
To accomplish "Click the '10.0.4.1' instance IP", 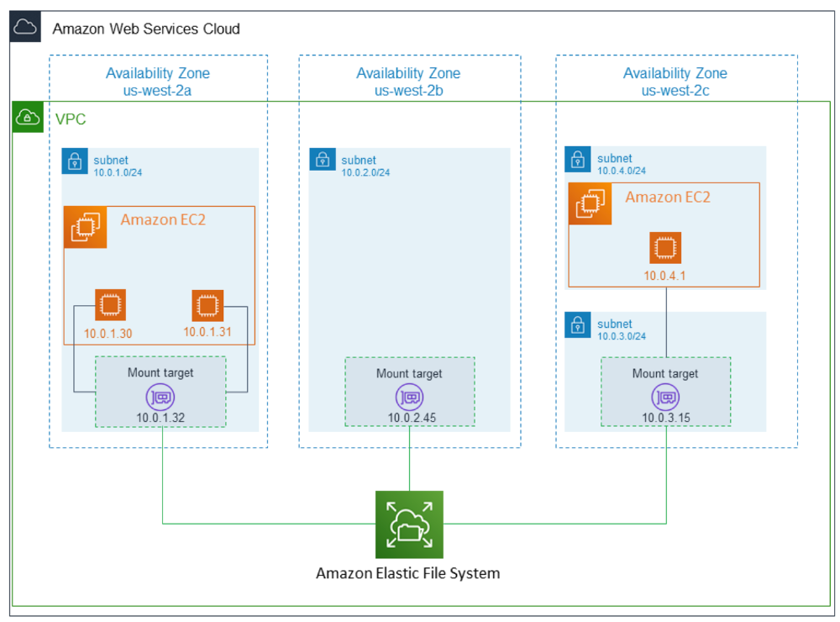I will pos(664,276).
